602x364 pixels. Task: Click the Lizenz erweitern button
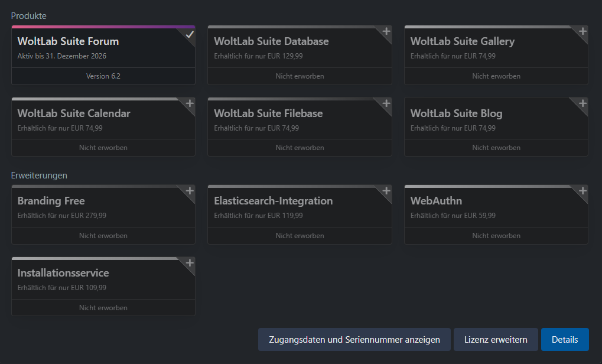(x=496, y=340)
